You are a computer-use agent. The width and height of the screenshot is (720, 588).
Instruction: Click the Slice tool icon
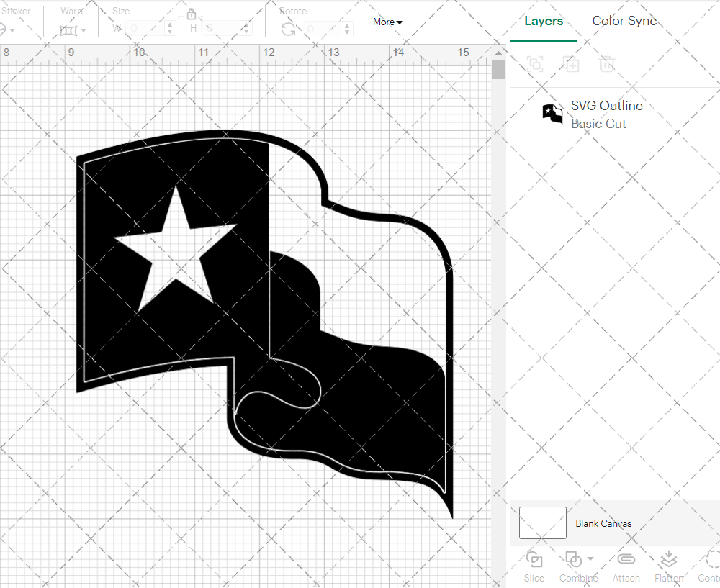[x=534, y=559]
